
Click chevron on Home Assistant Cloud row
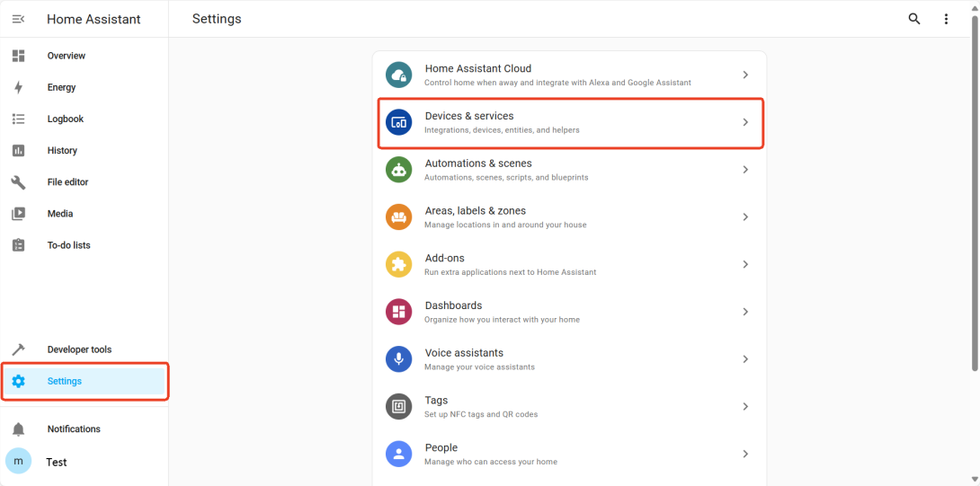[745, 75]
